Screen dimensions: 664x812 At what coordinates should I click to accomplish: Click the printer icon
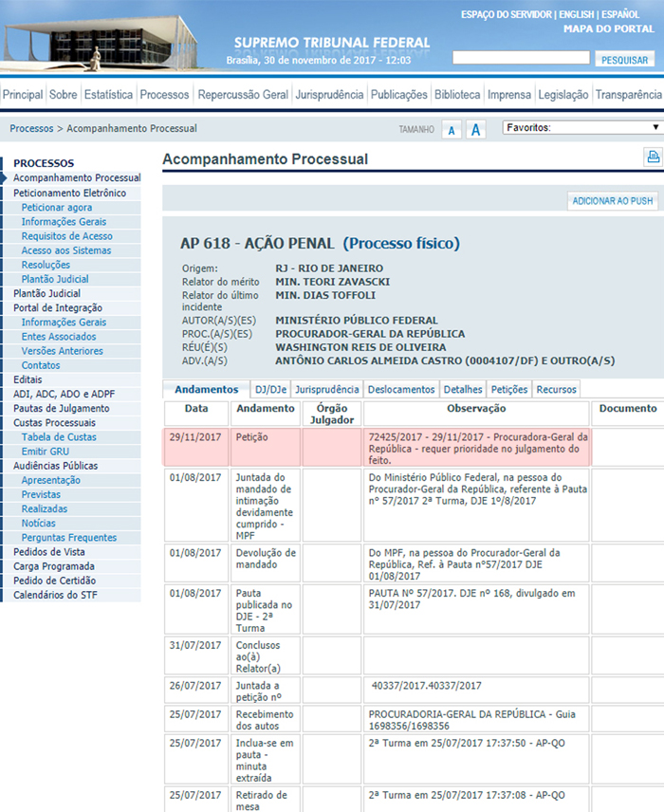pyautogui.click(x=653, y=157)
